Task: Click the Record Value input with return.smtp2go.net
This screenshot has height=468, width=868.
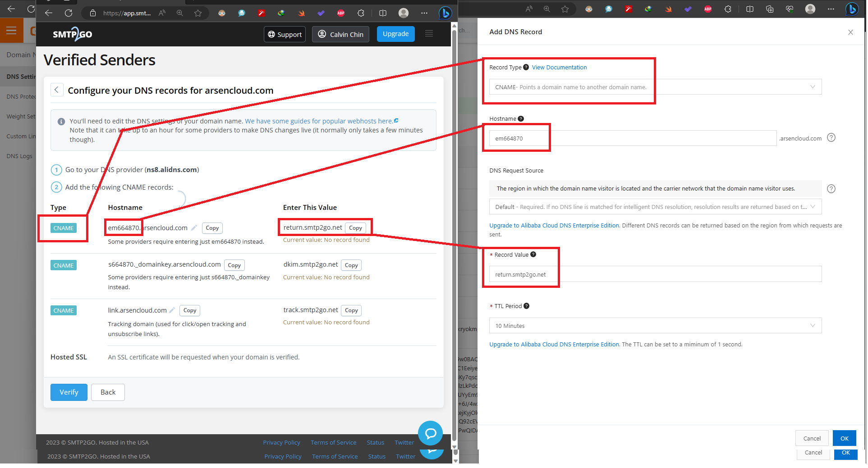Action: [655, 274]
